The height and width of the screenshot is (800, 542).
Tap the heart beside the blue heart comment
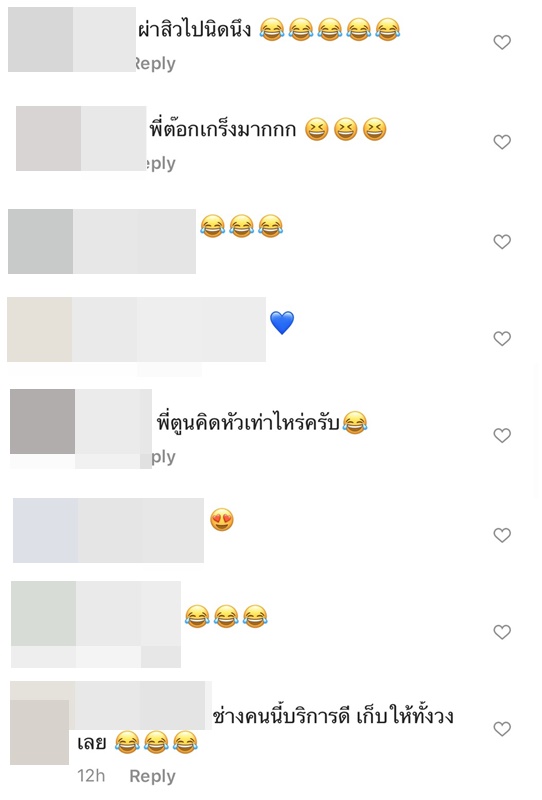click(x=502, y=338)
